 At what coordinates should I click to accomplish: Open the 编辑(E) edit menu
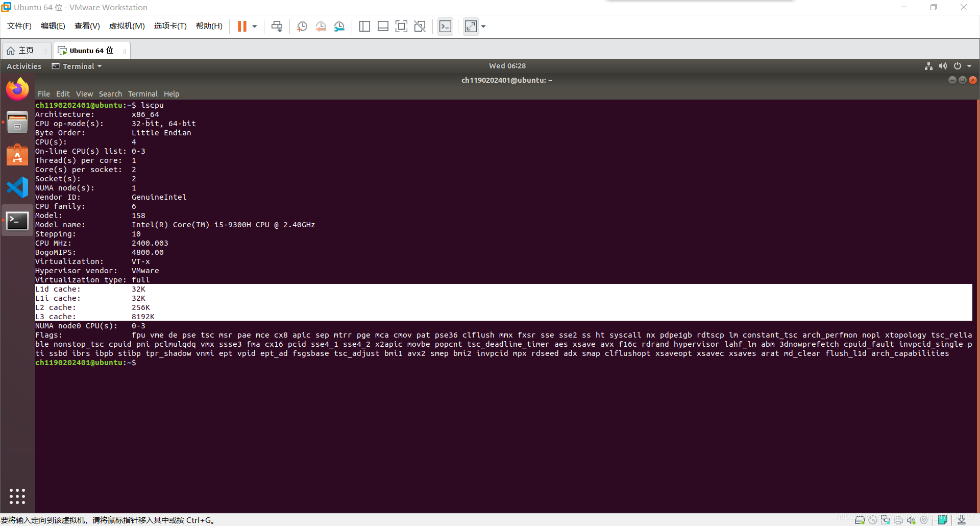(53, 26)
